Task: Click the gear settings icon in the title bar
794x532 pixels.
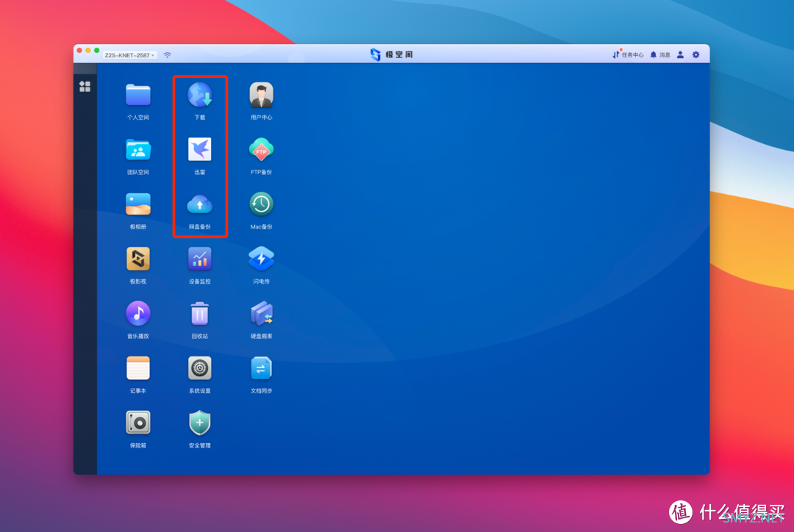Action: click(696, 54)
